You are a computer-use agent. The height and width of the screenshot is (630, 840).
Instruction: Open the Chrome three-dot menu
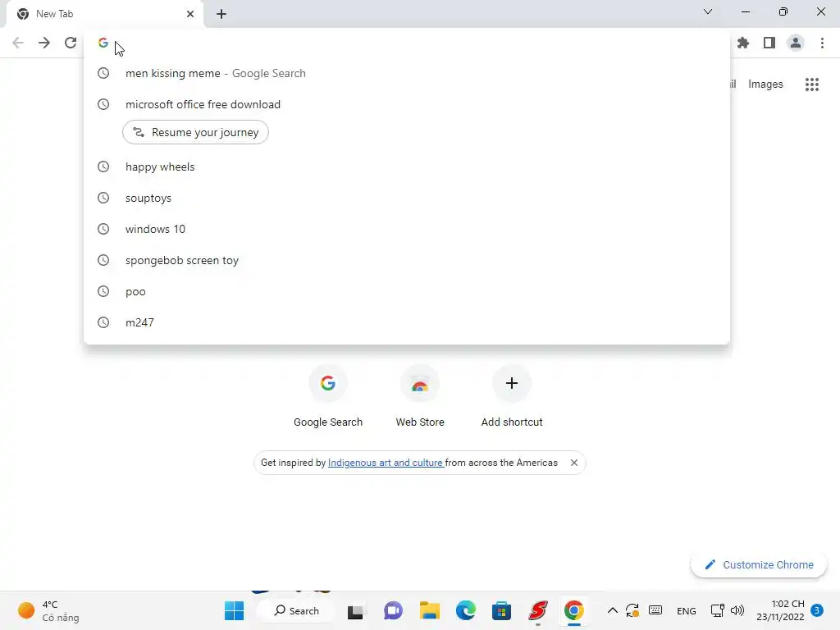[822, 43]
